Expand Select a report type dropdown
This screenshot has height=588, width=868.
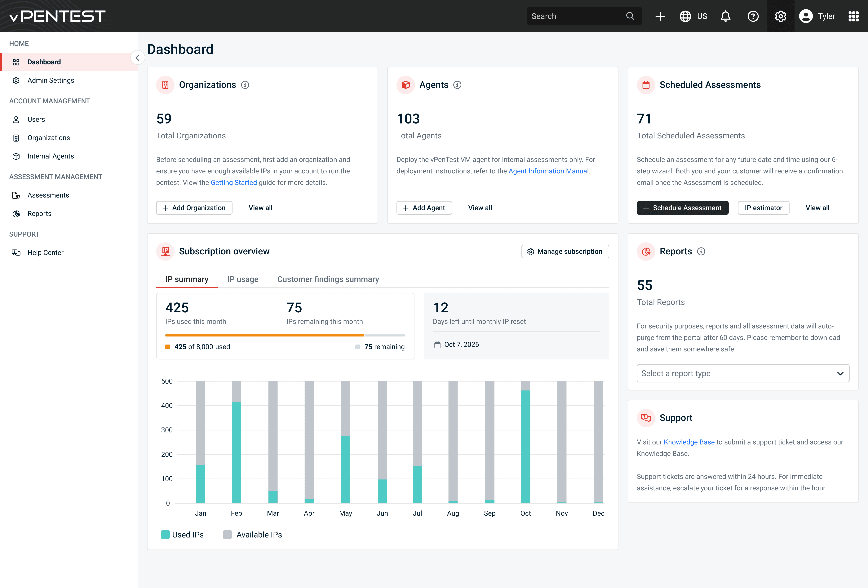742,373
